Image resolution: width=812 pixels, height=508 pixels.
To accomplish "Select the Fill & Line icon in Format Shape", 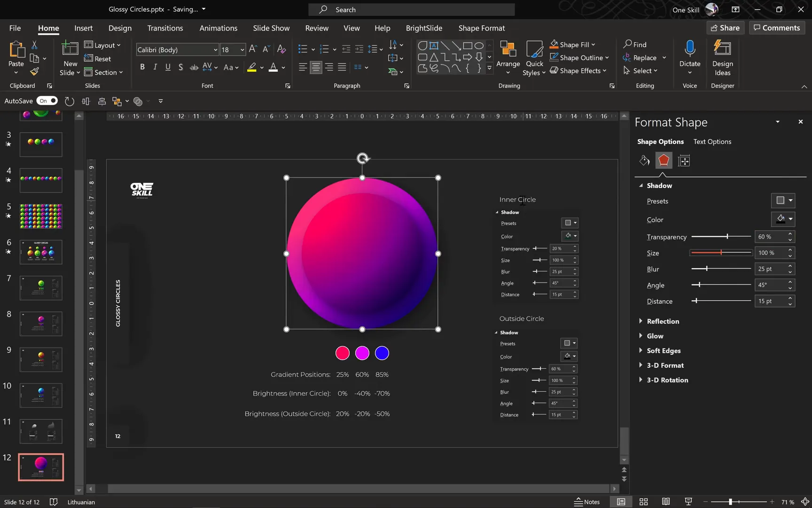I will point(644,160).
